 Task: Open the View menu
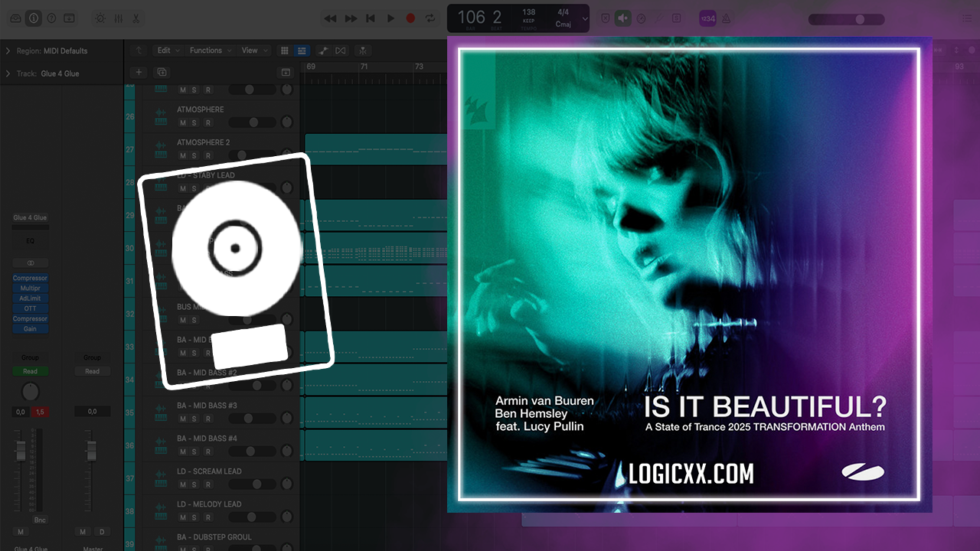click(253, 51)
